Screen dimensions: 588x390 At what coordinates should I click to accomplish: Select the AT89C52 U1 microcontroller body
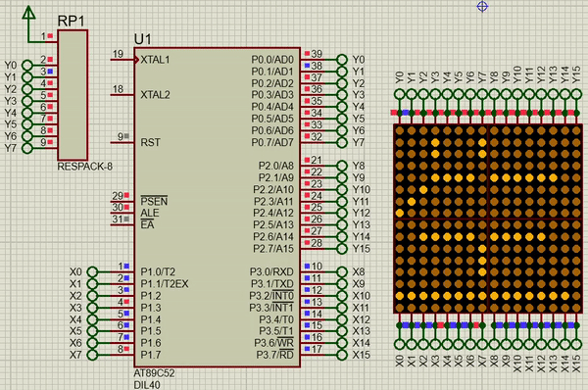[218, 207]
